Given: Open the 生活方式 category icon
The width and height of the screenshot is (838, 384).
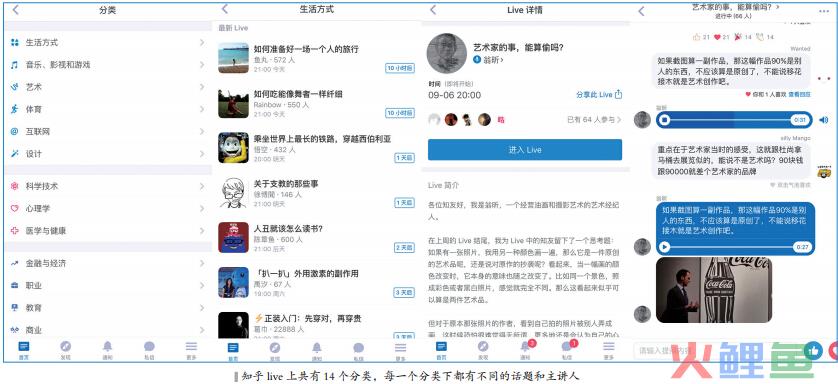Looking at the screenshot, I should (x=14, y=43).
